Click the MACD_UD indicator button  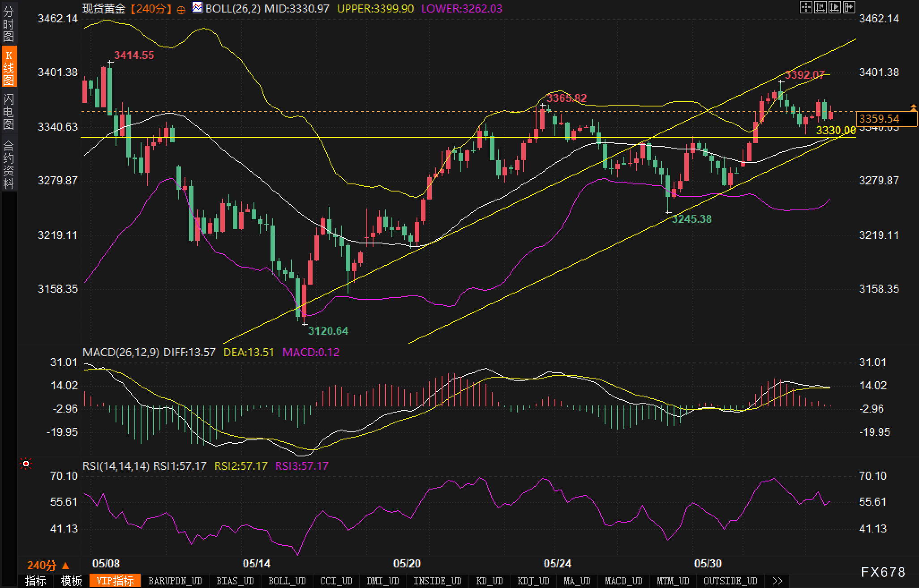point(623,581)
